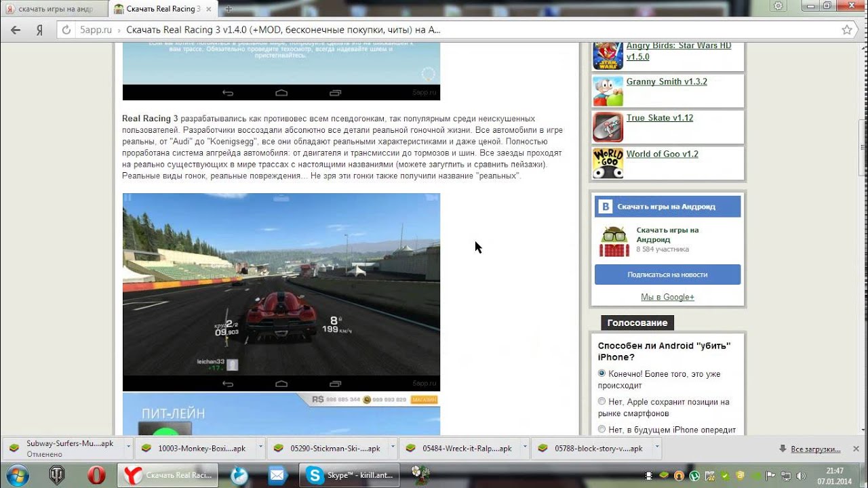The width and height of the screenshot is (868, 488).
Task: Select 'Конечно! Более того' poll option
Action: [x=601, y=373]
